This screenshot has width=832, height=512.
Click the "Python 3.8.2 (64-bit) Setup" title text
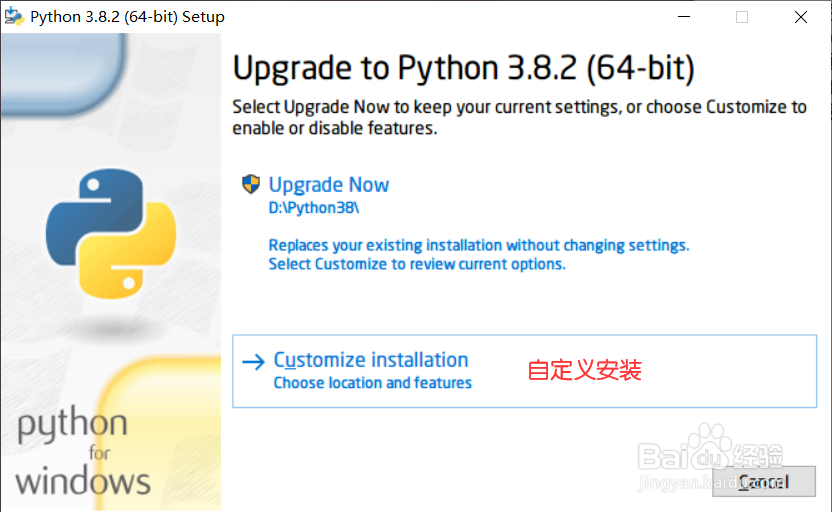tap(127, 17)
